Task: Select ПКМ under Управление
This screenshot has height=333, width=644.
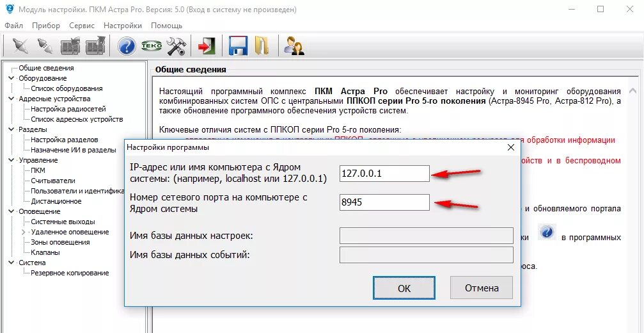Action: [38, 170]
